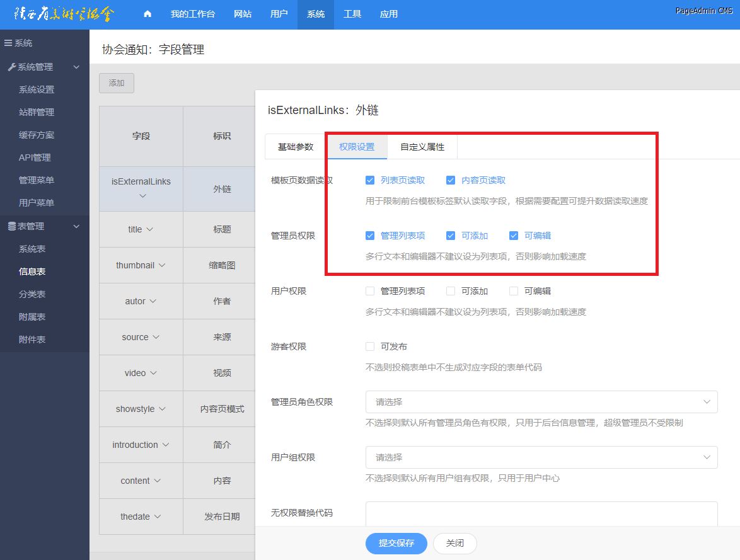Click the hamburger menu icon beside 系统
Image resolution: width=740 pixels, height=560 pixels.
(x=8, y=43)
